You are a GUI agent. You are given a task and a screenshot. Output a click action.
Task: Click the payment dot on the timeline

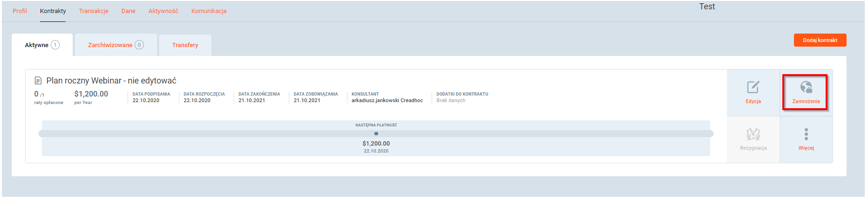[376, 134]
